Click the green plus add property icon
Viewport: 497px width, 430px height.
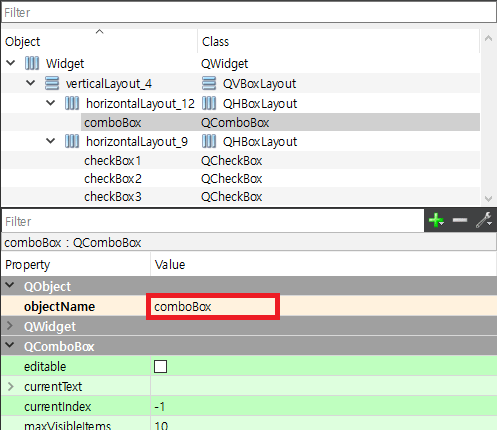click(x=436, y=220)
